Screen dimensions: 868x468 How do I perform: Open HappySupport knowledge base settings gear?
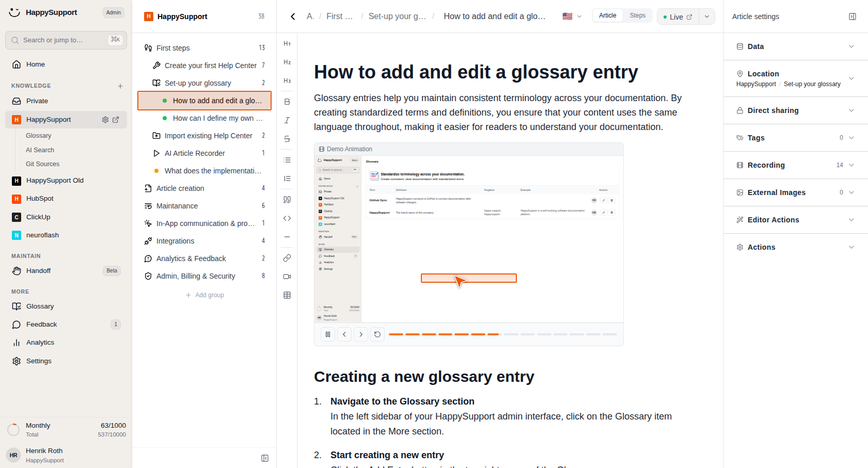(x=105, y=120)
